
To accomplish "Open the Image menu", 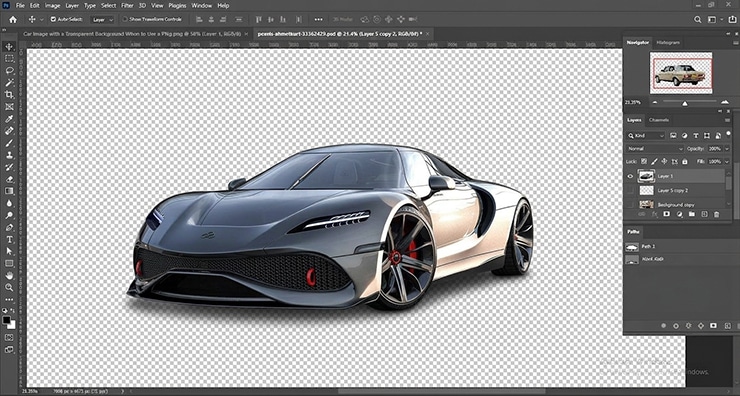I will tap(52, 6).
